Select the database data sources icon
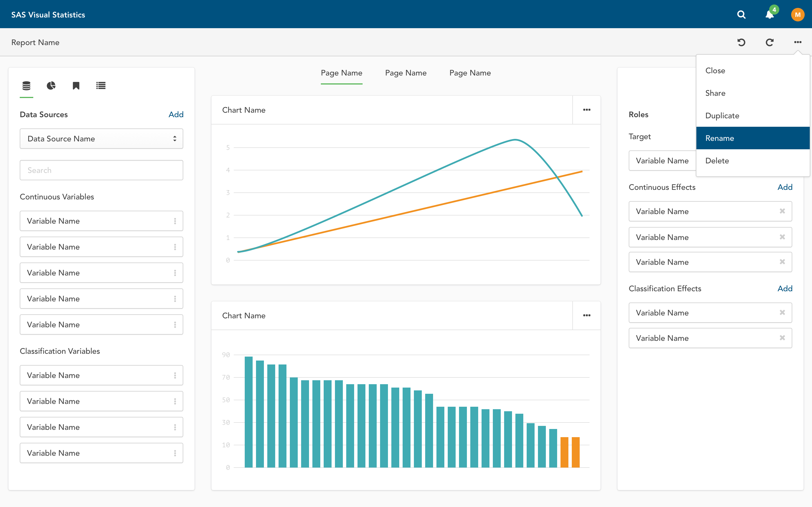Image resolution: width=812 pixels, height=507 pixels. click(x=26, y=86)
